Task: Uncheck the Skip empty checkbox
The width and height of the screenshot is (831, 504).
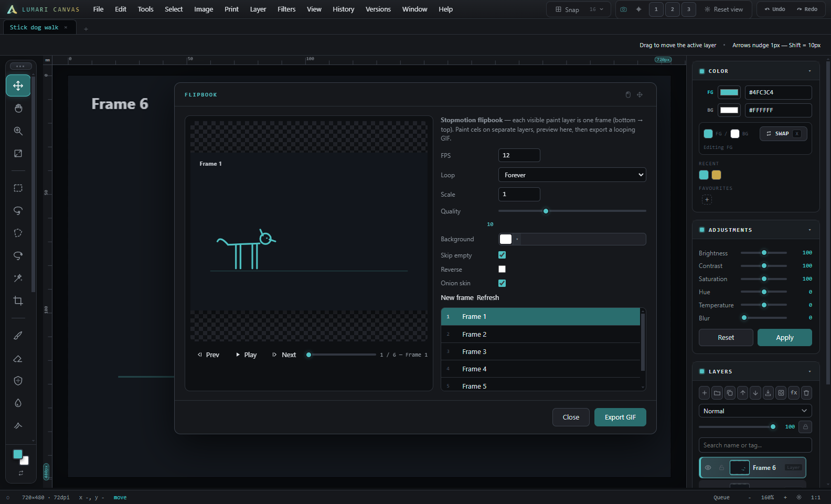Action: point(502,255)
